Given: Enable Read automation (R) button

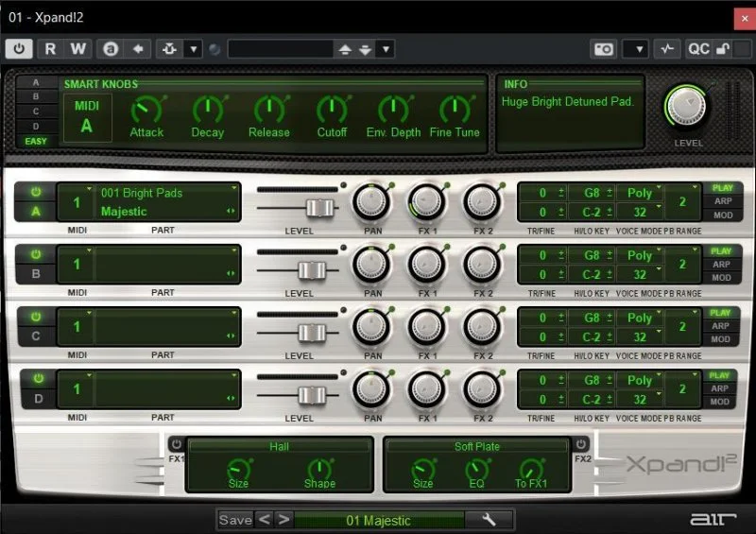Looking at the screenshot, I should (50, 49).
